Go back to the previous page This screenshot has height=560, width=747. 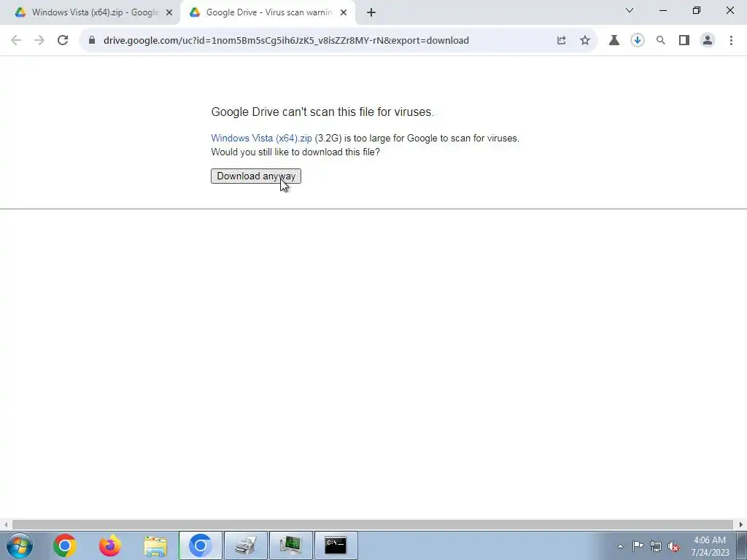(x=16, y=41)
